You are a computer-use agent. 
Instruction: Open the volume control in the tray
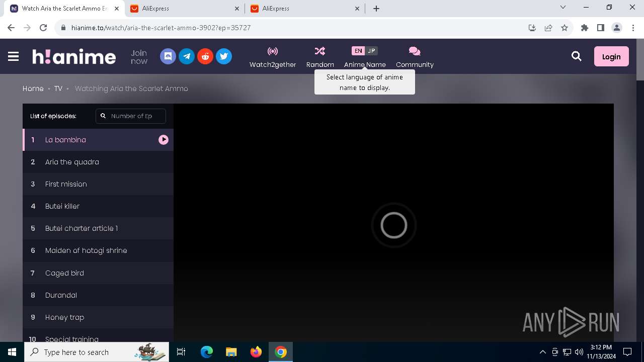[579, 352]
